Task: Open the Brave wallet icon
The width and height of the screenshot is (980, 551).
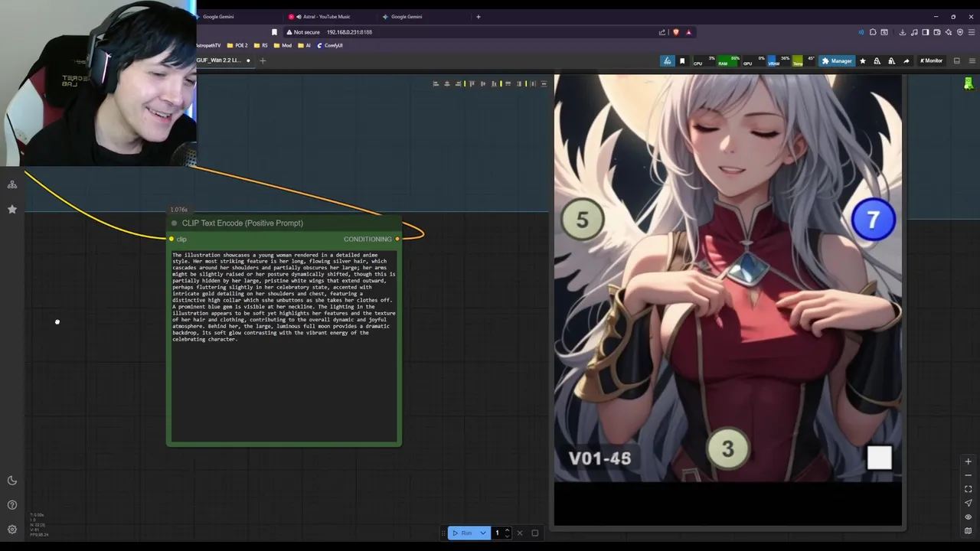Action: point(937,32)
